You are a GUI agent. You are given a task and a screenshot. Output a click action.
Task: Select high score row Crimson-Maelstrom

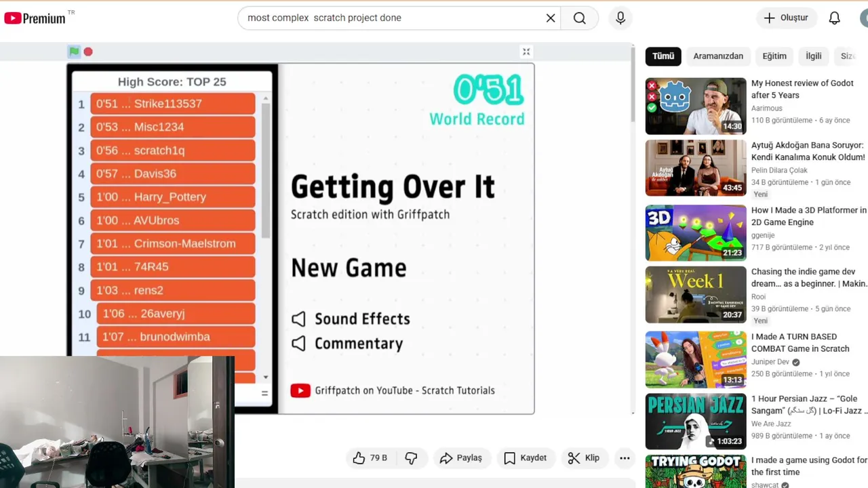tap(173, 243)
